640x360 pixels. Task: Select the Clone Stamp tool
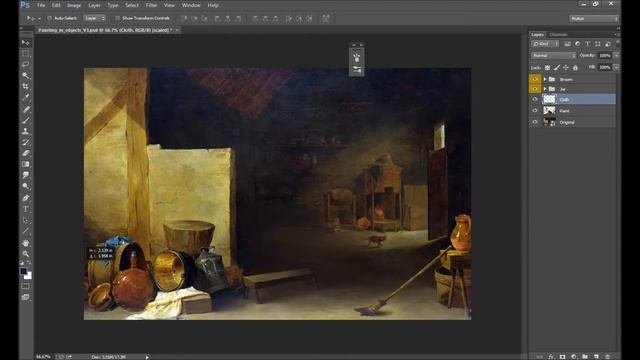[26, 131]
